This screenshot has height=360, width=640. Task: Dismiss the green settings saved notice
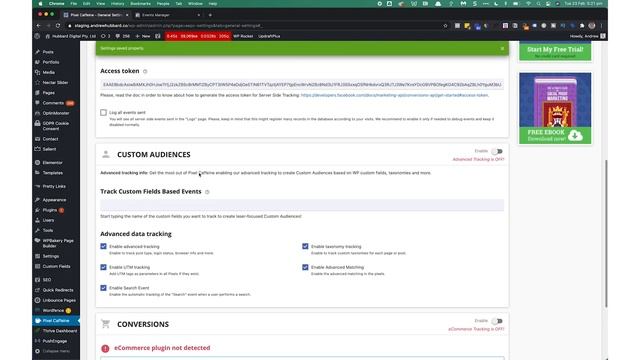click(x=502, y=49)
